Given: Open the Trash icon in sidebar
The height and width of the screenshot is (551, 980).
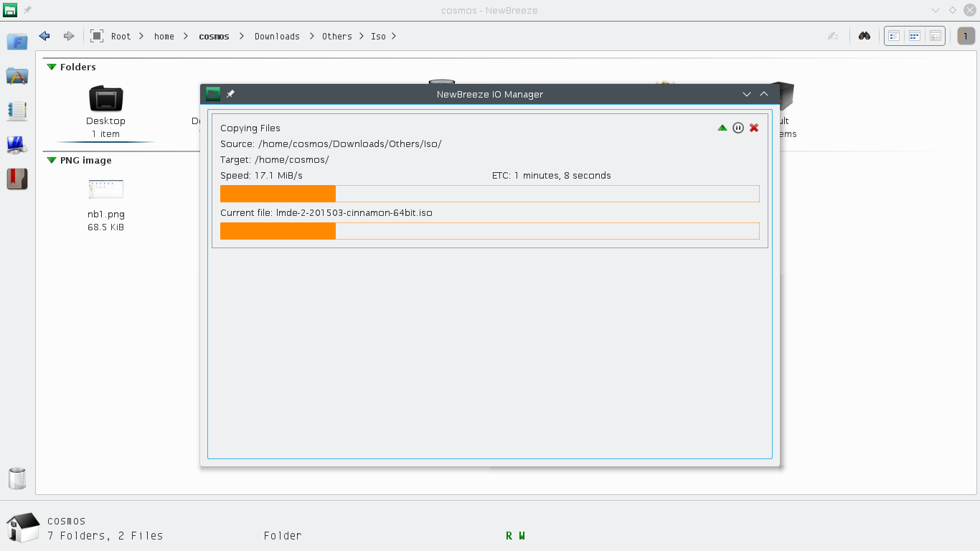Looking at the screenshot, I should pyautogui.click(x=17, y=478).
